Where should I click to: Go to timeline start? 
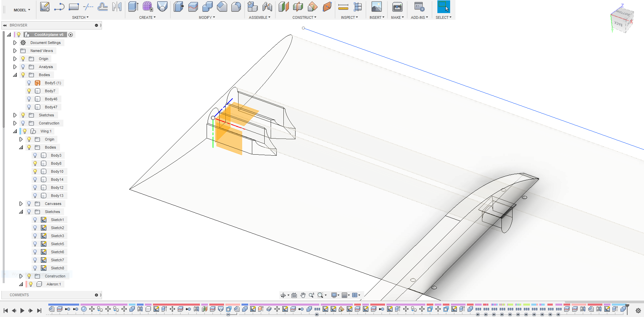tap(6, 311)
